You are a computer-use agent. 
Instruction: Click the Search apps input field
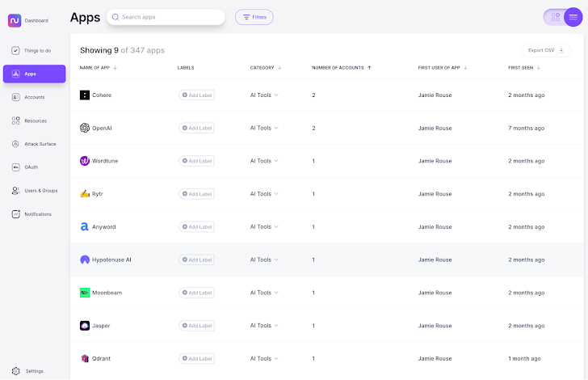170,17
